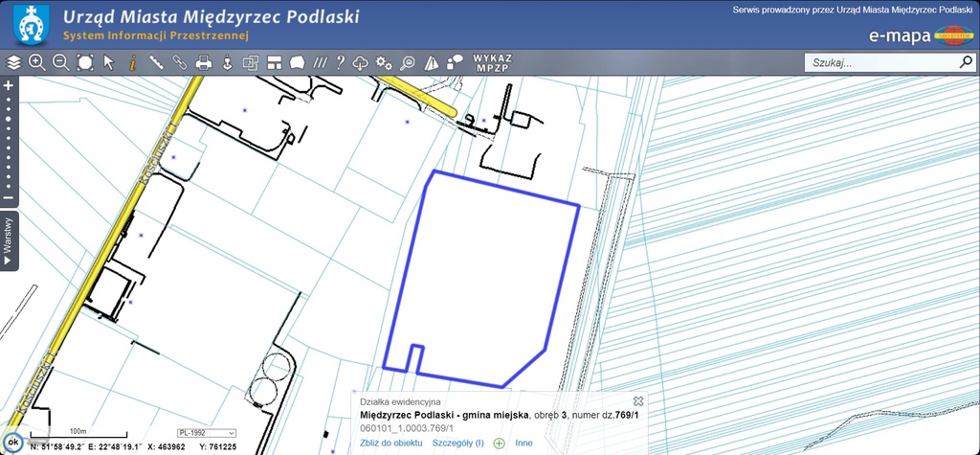
Task: Open the map layers stack icon
Action: [x=13, y=63]
